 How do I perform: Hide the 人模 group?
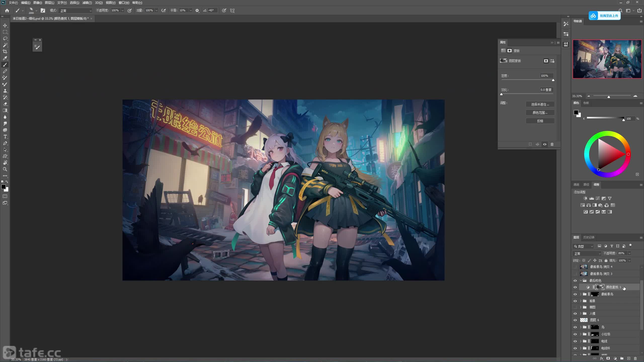tap(575, 313)
